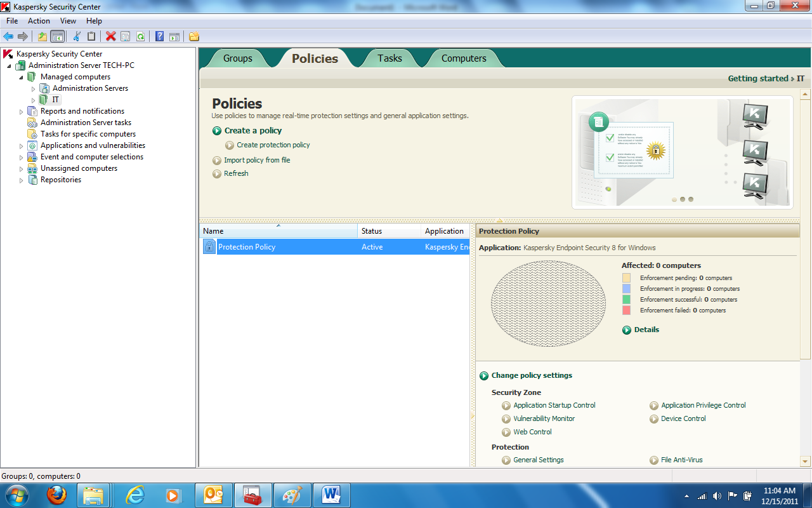
Task: Expand the Reports and notifications node
Action: (x=21, y=112)
